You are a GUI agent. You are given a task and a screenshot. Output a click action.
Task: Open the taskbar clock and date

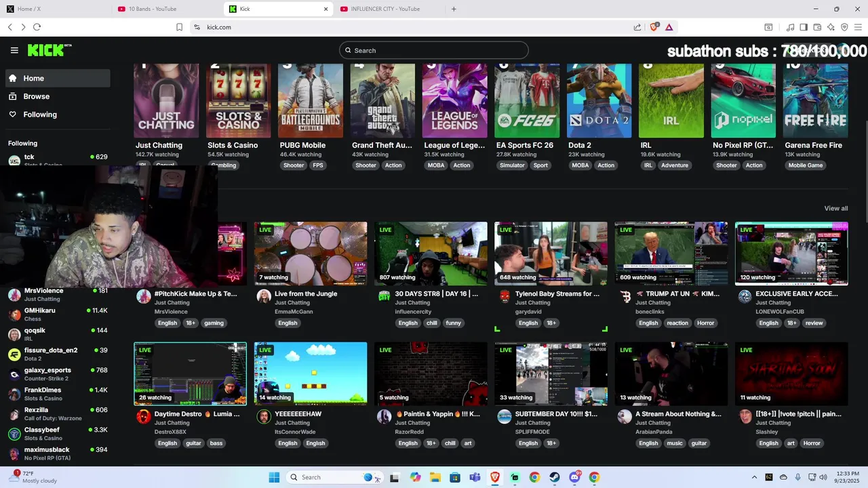pos(847,477)
